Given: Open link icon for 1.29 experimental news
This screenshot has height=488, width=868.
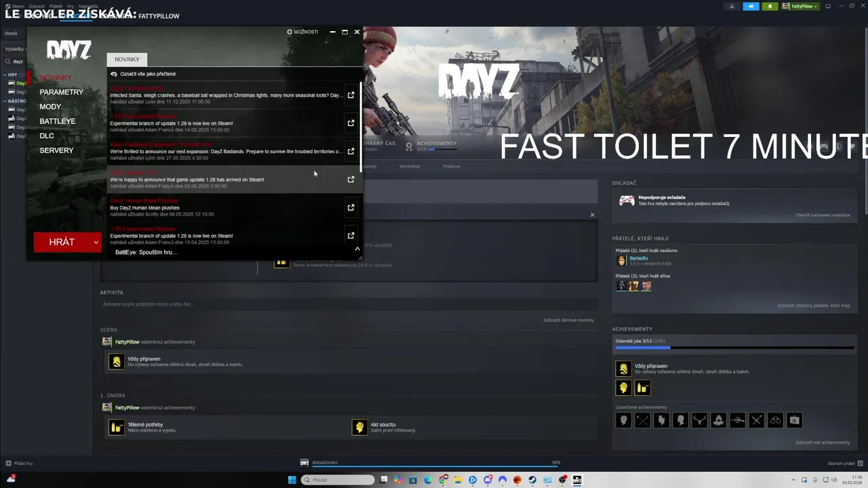Looking at the screenshot, I should click(351, 123).
